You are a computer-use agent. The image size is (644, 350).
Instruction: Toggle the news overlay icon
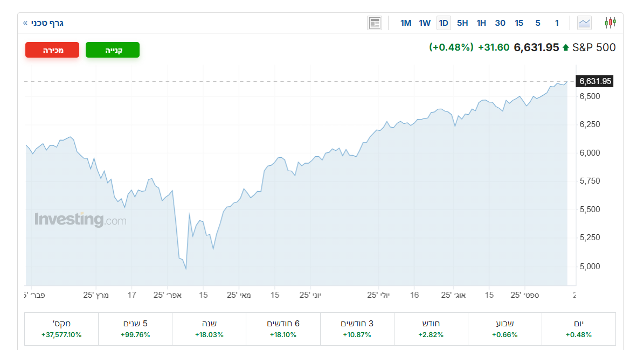(x=375, y=23)
